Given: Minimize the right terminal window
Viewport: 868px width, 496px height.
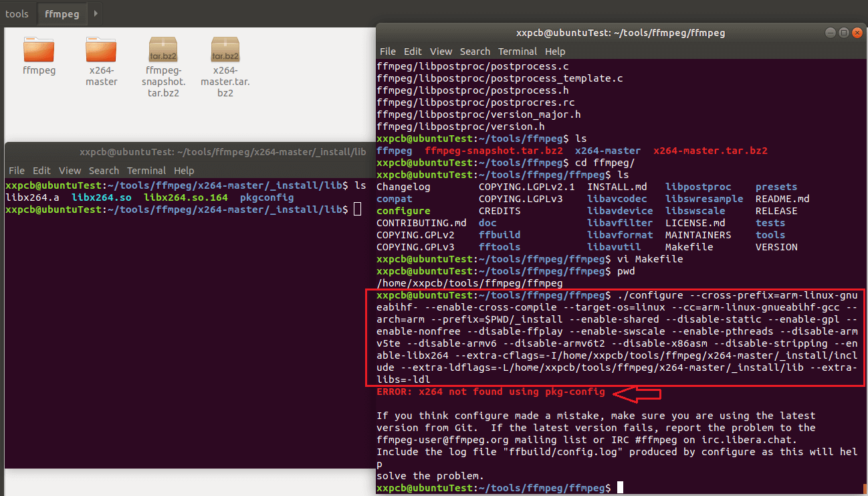Looking at the screenshot, I should click(831, 33).
